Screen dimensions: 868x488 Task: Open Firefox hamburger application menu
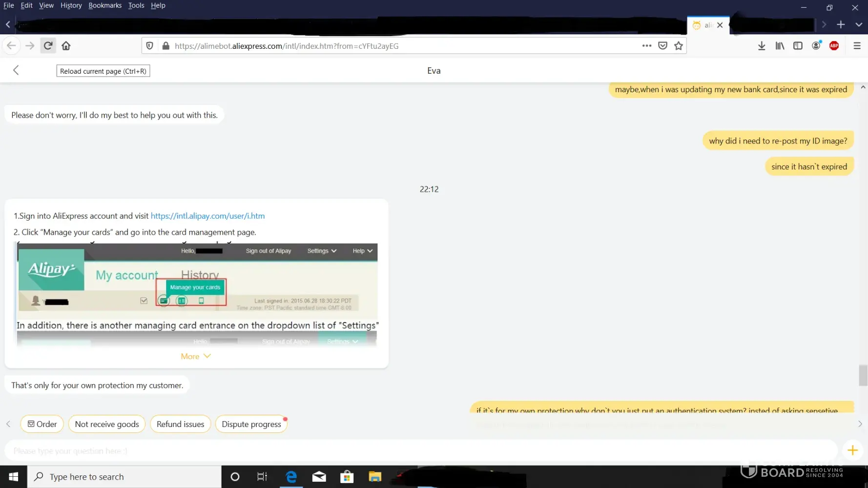pos(857,46)
